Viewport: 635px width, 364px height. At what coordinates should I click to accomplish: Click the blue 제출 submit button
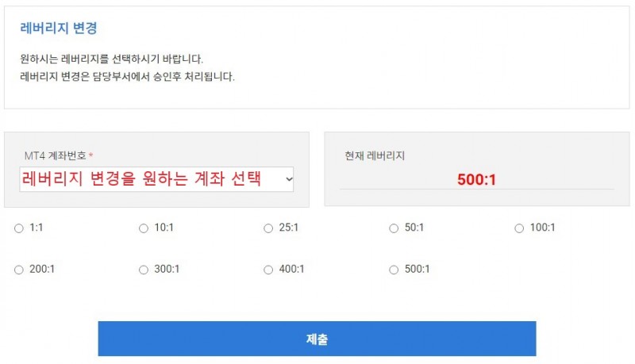point(317,339)
